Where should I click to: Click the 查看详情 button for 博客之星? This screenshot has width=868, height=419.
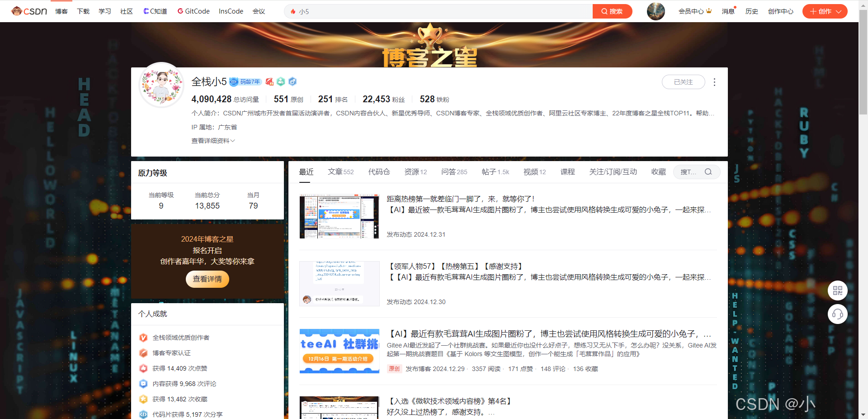(x=208, y=279)
